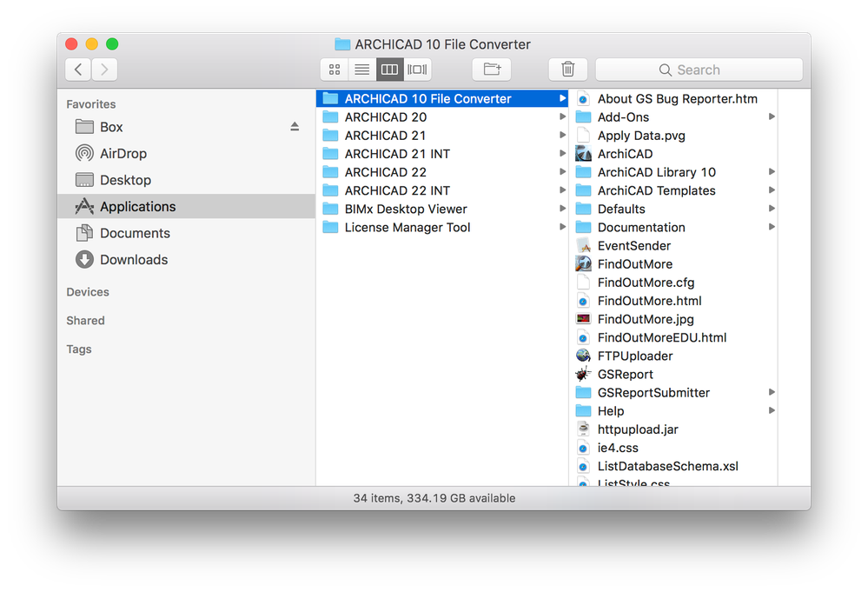
Task: Select FindOutMoreEDU.html file name
Action: click(662, 337)
